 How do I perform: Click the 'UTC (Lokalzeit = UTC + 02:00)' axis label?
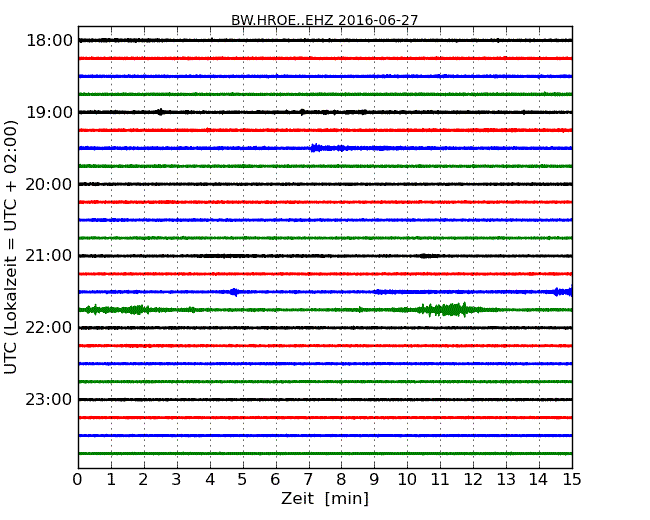(11, 248)
